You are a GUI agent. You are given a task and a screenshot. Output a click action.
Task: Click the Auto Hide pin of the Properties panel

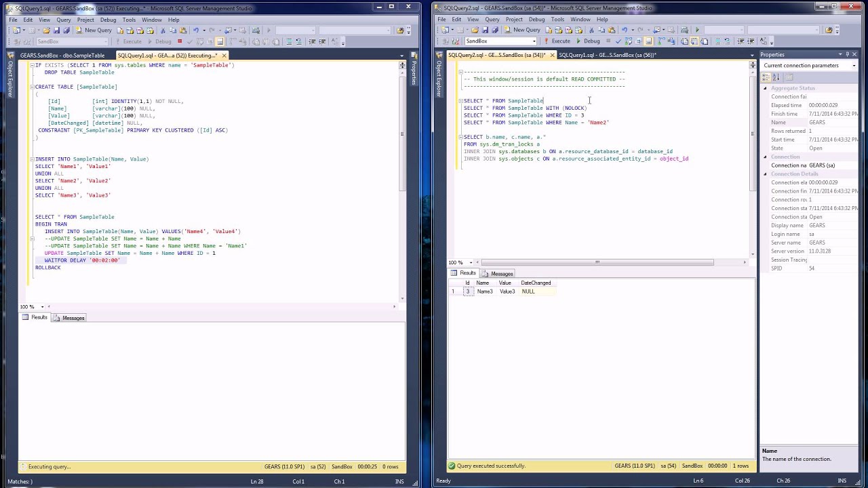(848, 55)
